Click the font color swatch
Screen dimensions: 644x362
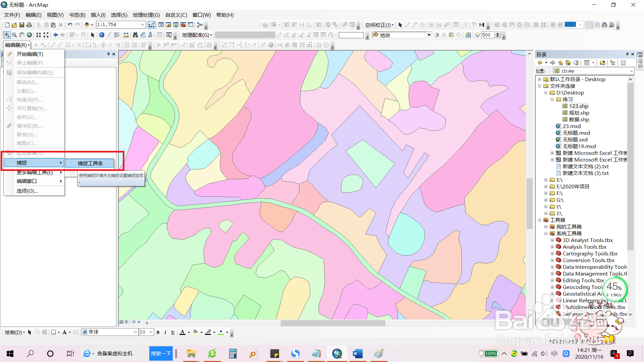(x=182, y=332)
